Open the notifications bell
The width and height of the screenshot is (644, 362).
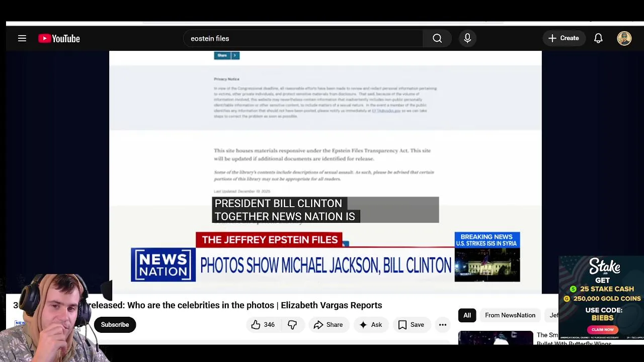[598, 38]
